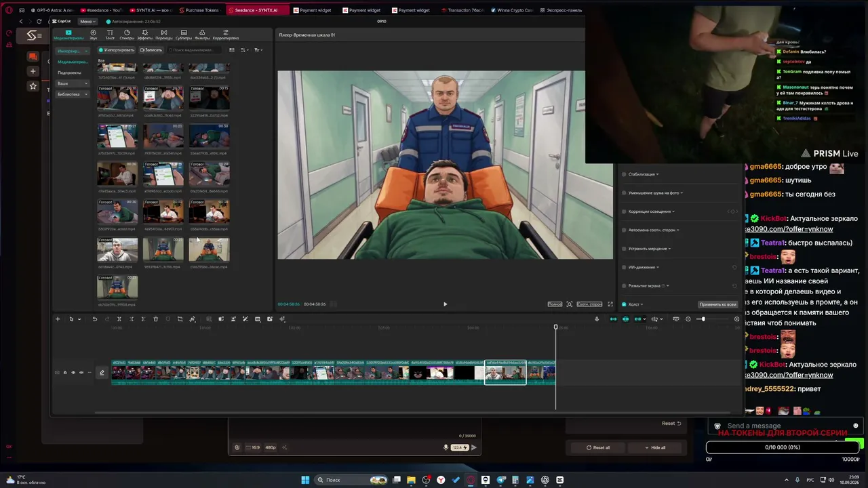
Task: Select the Текст tool icon
Action: click(110, 35)
